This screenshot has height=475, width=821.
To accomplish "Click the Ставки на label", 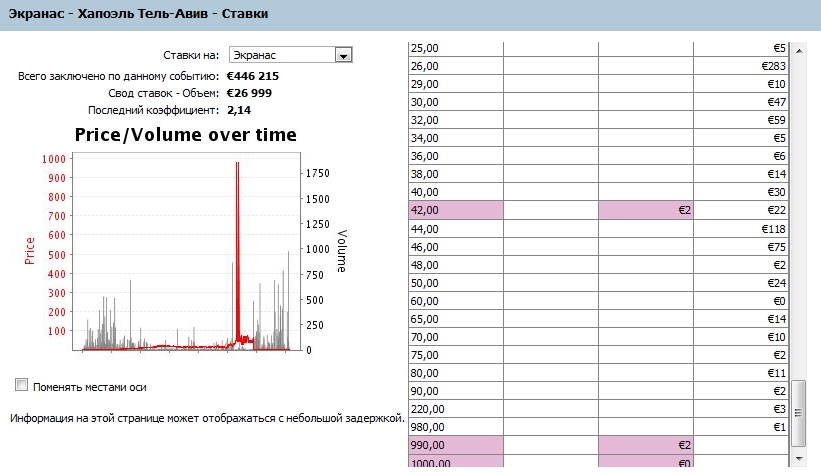I will pyautogui.click(x=191, y=55).
